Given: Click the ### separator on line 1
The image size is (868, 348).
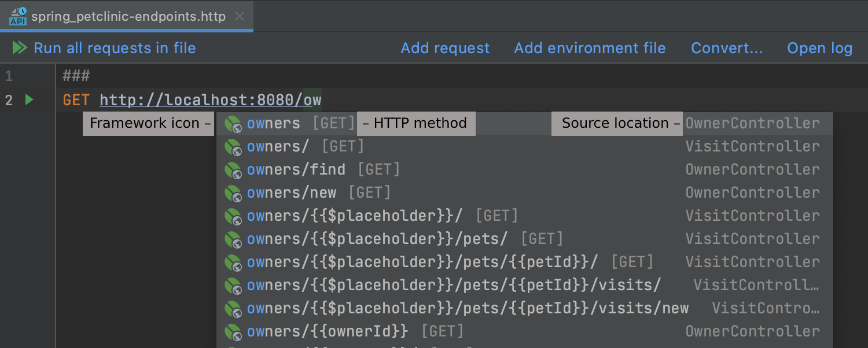Looking at the screenshot, I should click(76, 76).
